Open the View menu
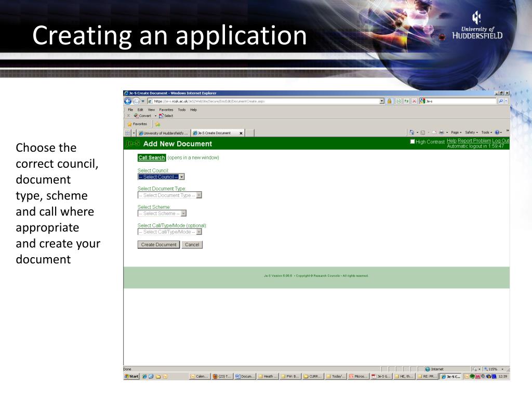This screenshot has height=399, width=532. click(x=151, y=110)
